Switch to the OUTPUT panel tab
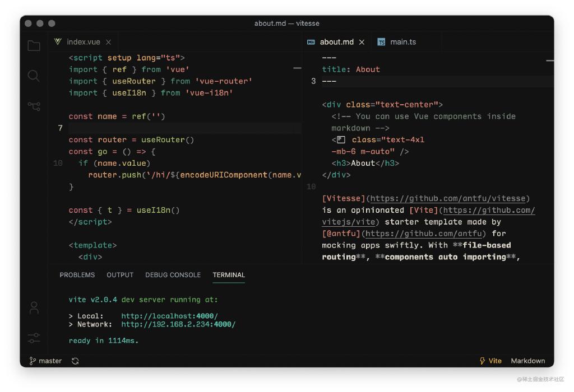 (x=120, y=275)
